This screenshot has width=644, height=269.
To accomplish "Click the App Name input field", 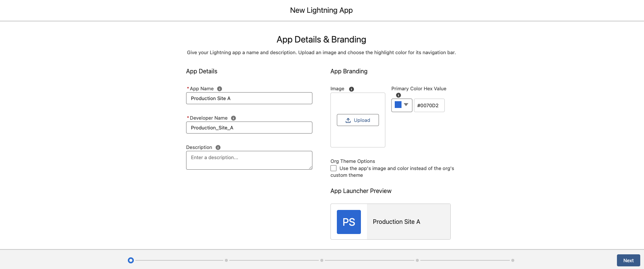I will click(249, 98).
